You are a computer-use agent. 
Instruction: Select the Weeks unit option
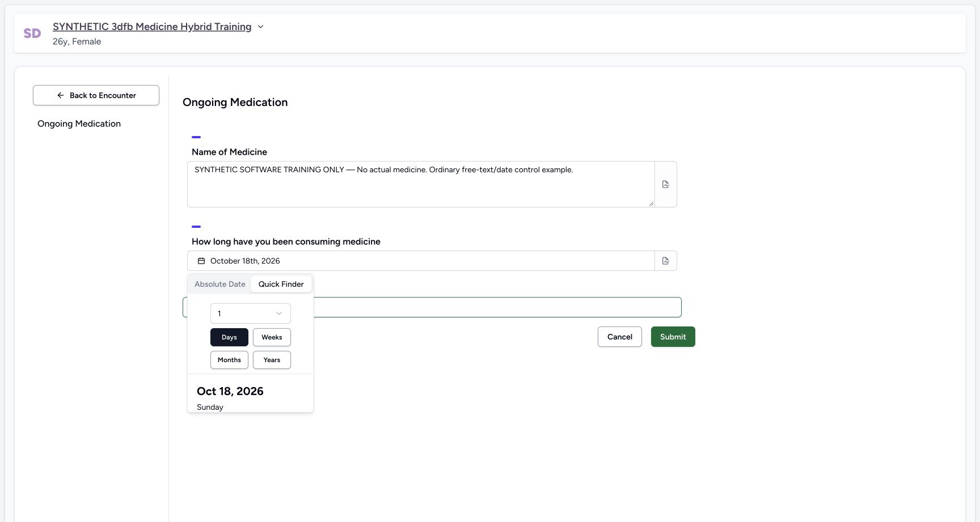coord(272,337)
